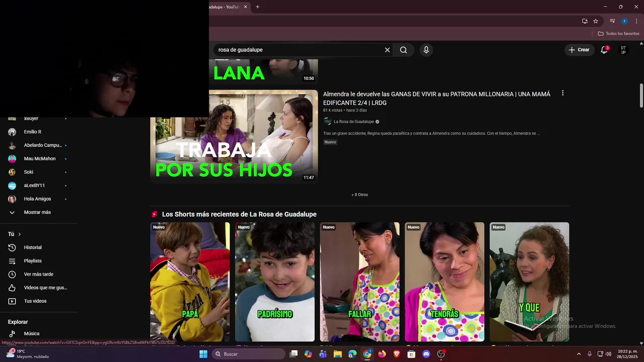Screen dimensions: 644x362
Task: Expand subscriptions with Mostrar más
Action: point(38,212)
